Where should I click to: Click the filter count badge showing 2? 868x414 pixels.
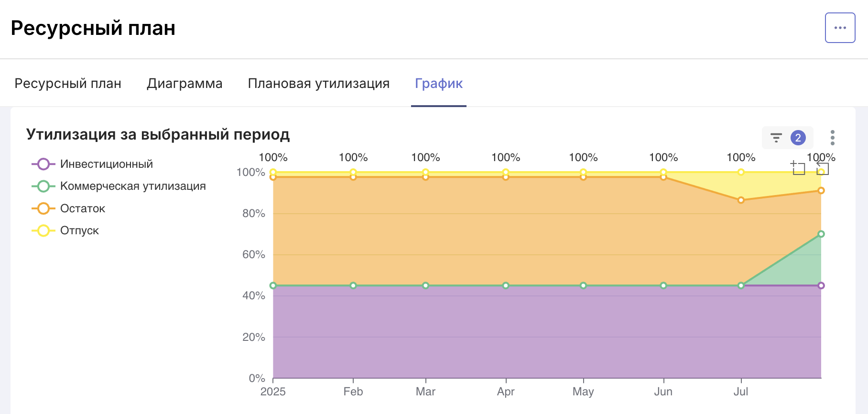pyautogui.click(x=798, y=138)
